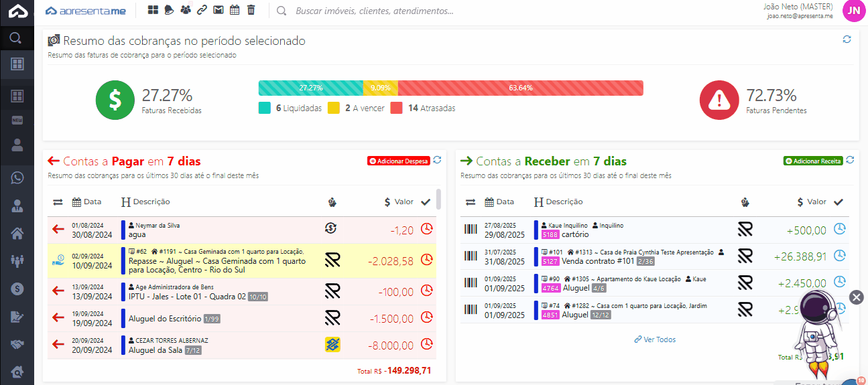Screen dimensions: 868x385
Task: Open the calendar icon in top toolbar
Action: tap(235, 10)
